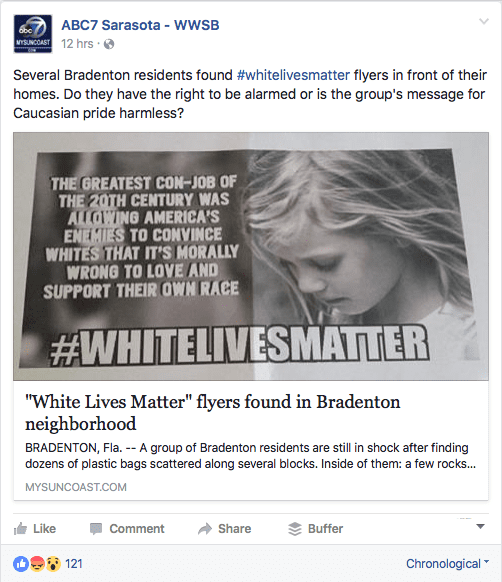Expand the Chronological comment sort dropdown
The height and width of the screenshot is (582, 502).
click(x=447, y=563)
